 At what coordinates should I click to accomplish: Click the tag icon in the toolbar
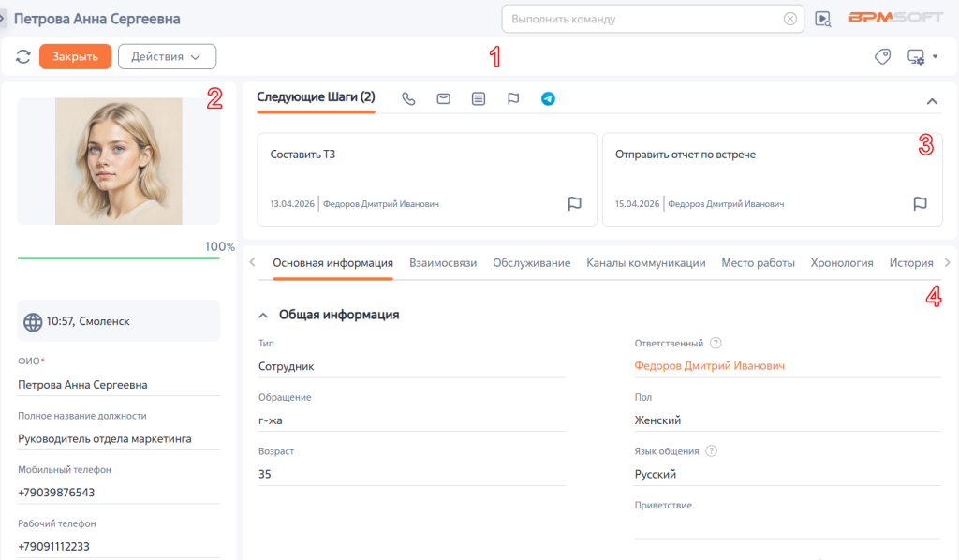(x=882, y=56)
